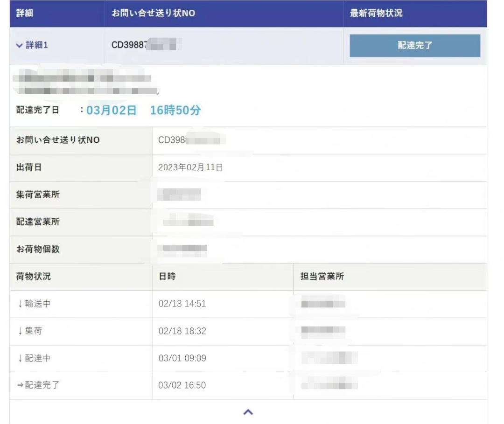Collapse the 詳細1 chevron expander

[x=19, y=45]
